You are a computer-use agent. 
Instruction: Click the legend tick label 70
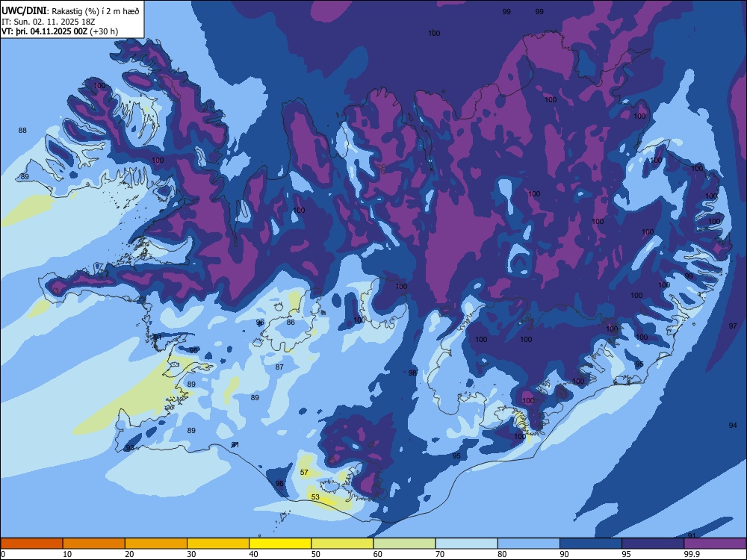[440, 554]
